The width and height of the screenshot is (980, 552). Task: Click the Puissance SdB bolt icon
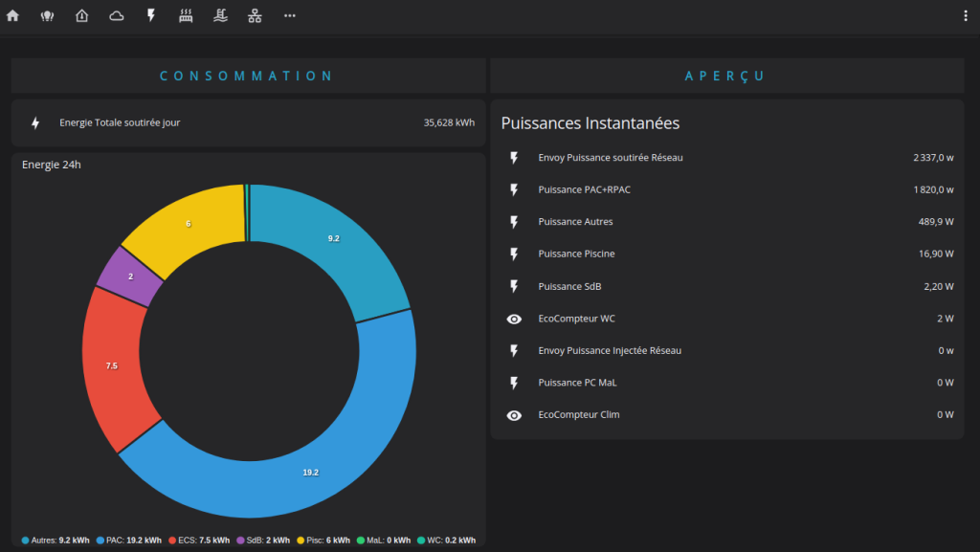coord(514,287)
